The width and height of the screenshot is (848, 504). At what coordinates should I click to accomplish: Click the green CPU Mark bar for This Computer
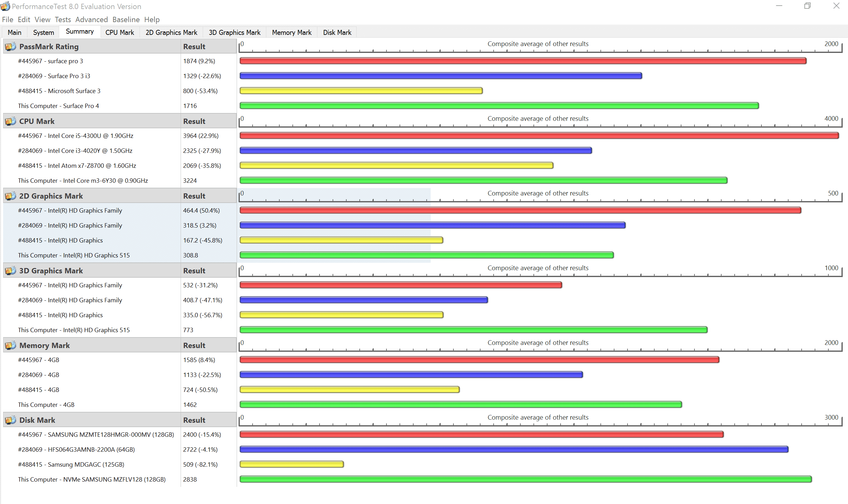point(483,180)
